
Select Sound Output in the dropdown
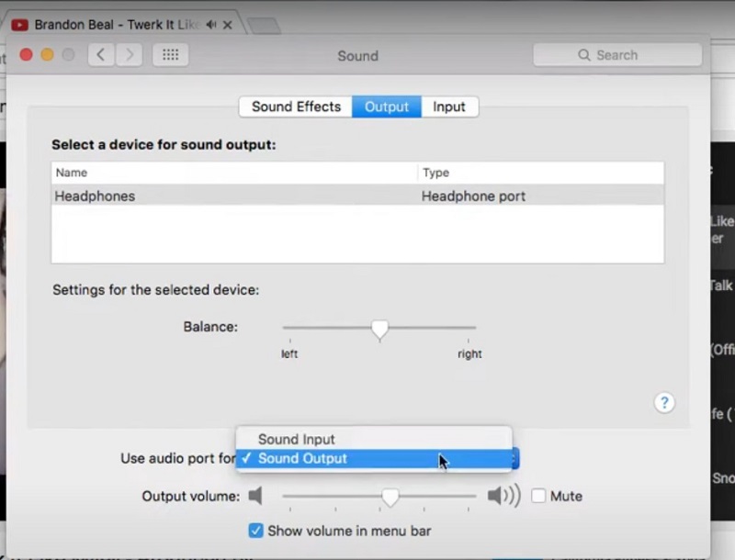pyautogui.click(x=302, y=459)
